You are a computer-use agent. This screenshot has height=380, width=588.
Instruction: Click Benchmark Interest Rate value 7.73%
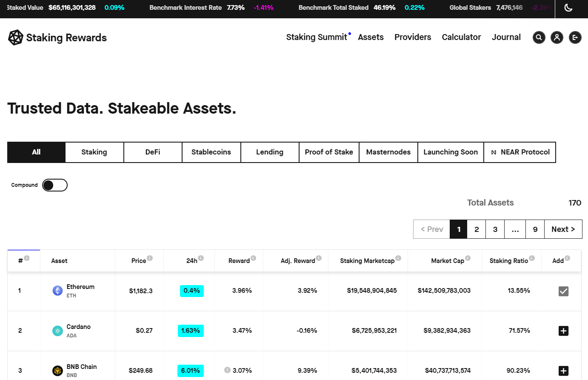click(x=236, y=8)
